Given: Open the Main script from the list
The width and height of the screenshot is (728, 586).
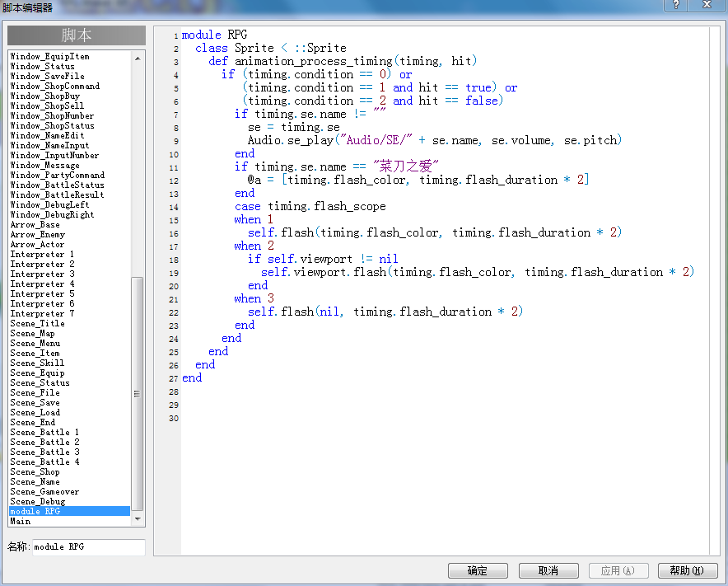Looking at the screenshot, I should click(x=21, y=522).
